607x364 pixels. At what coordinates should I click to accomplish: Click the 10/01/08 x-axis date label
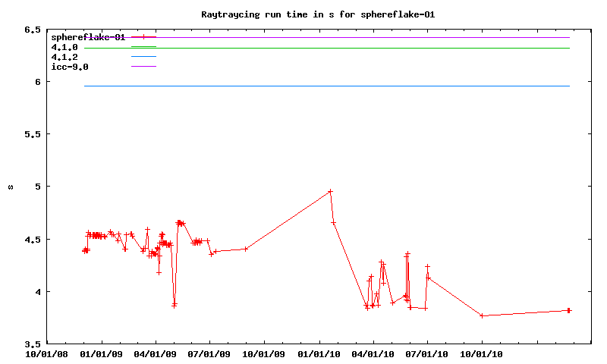pos(47,353)
